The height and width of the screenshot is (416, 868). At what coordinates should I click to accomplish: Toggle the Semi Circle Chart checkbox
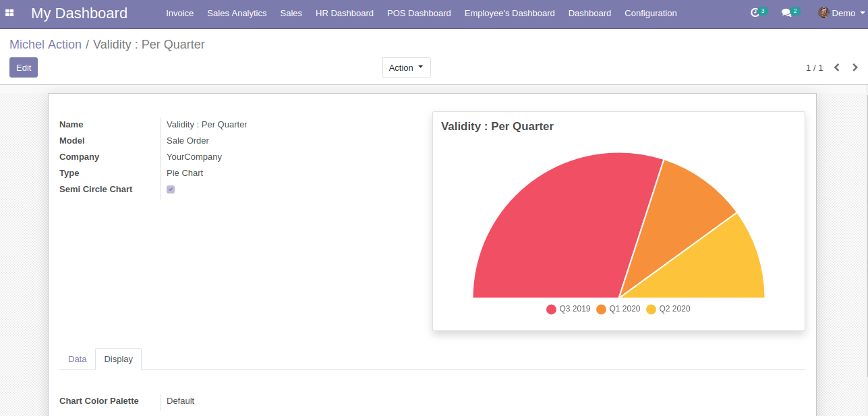(171, 189)
